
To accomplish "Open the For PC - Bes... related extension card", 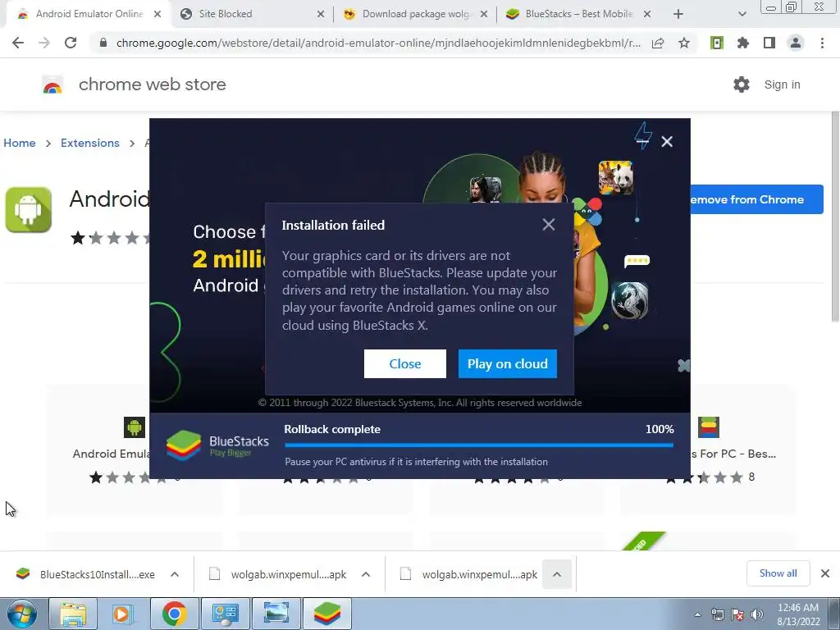I will [x=709, y=449].
